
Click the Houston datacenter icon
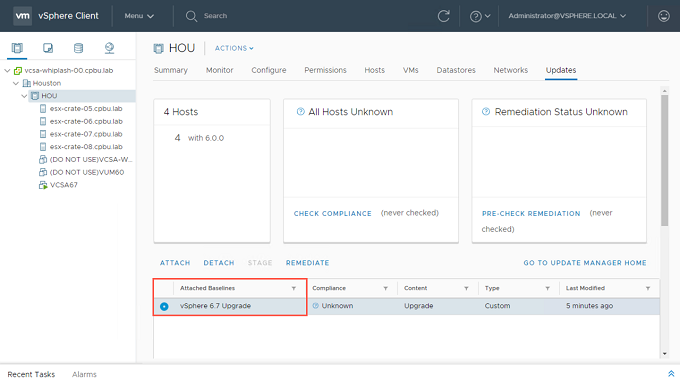click(26, 83)
